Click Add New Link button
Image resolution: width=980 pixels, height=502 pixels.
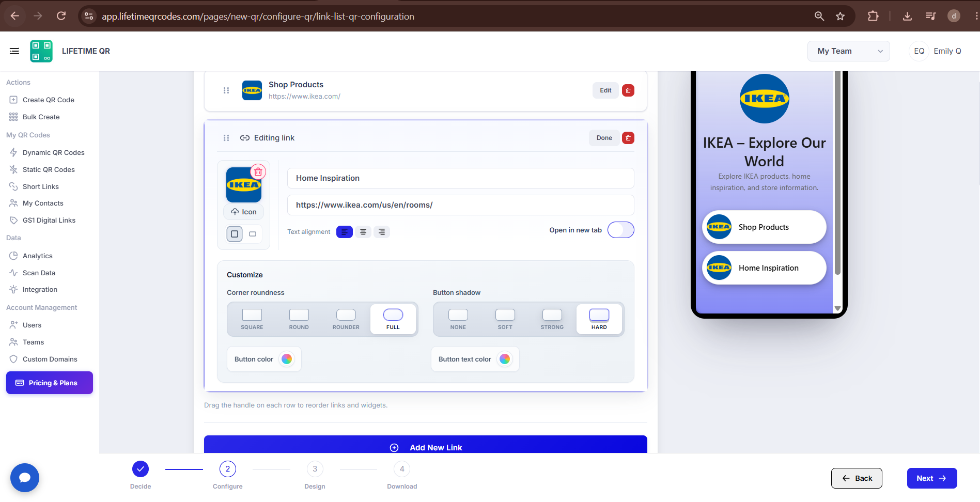point(426,445)
